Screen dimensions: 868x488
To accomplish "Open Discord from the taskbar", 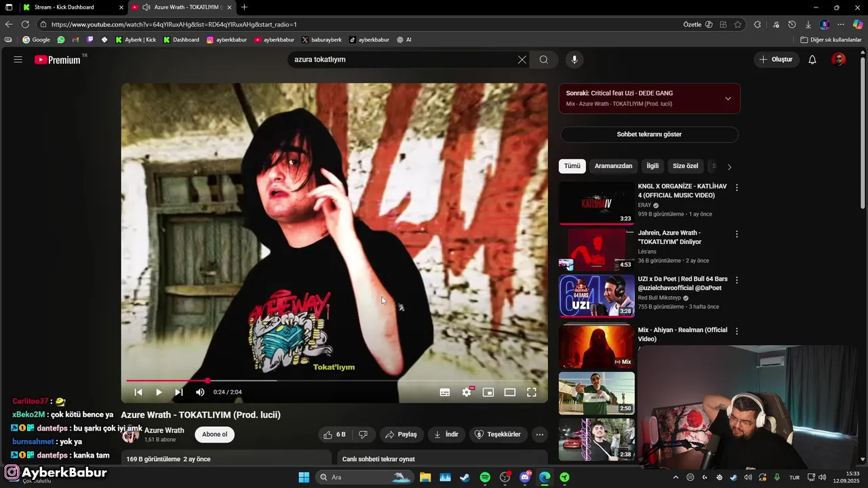I will [525, 477].
